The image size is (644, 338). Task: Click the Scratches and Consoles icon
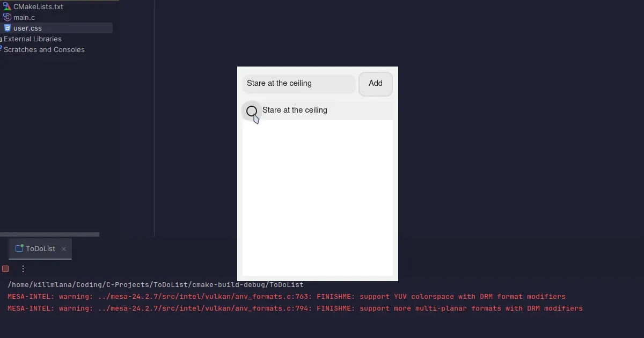(0, 49)
